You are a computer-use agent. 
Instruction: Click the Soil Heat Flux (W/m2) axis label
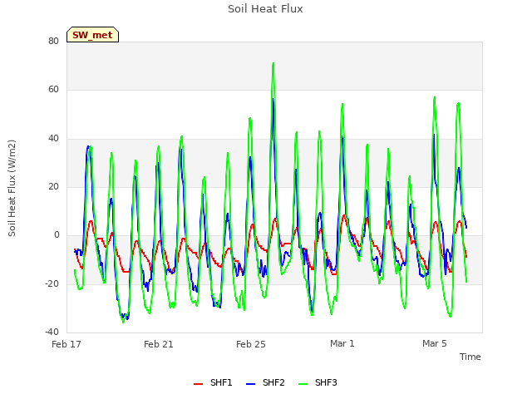[x=12, y=188]
